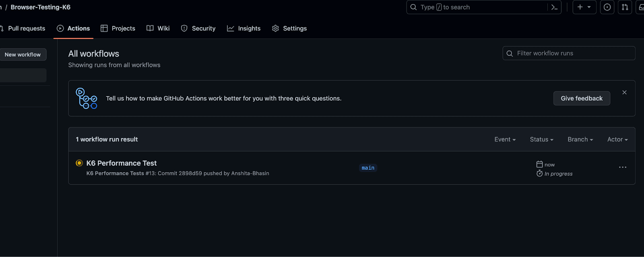Open the Insights tab
The image size is (644, 257).
pyautogui.click(x=249, y=28)
